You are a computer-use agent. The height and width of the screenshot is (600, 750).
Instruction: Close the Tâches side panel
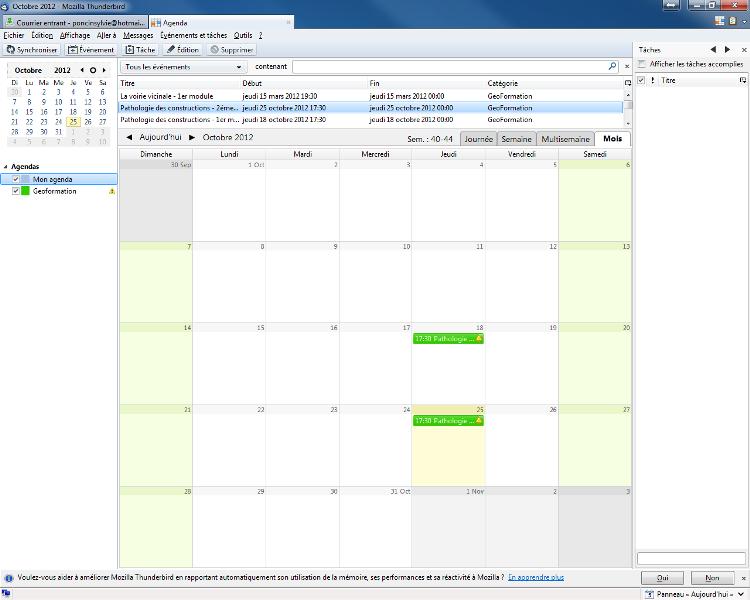[744, 50]
